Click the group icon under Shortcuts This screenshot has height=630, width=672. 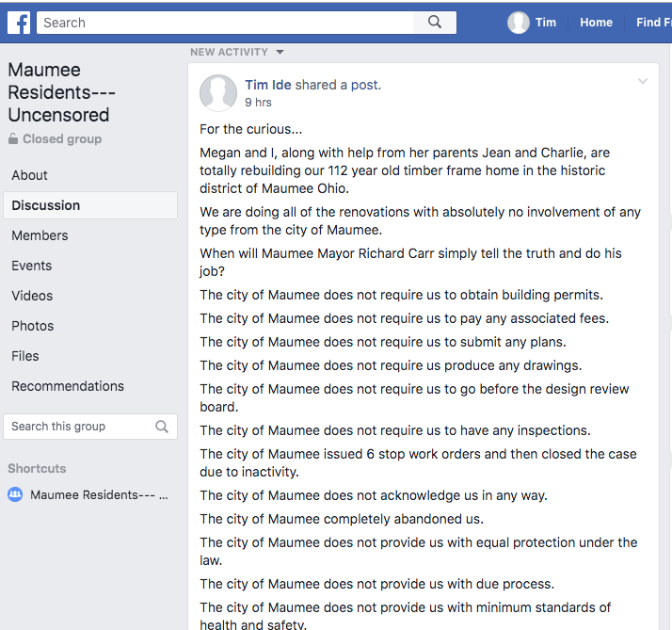coord(15,494)
